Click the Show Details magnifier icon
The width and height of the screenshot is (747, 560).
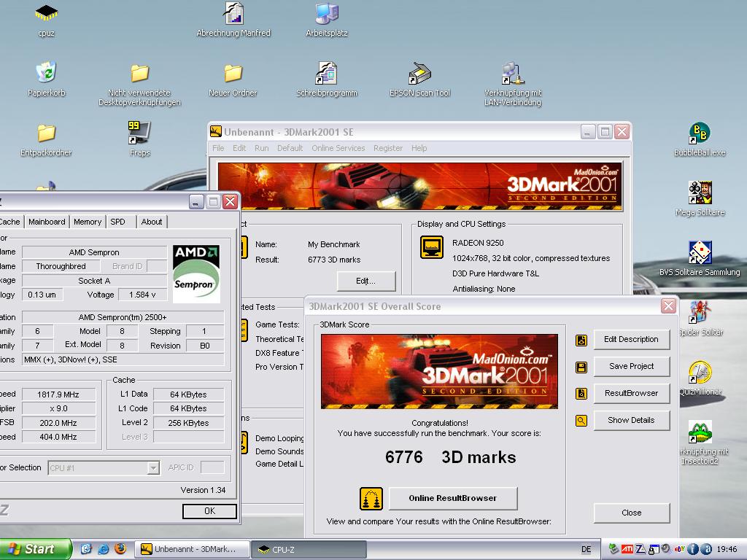point(581,421)
